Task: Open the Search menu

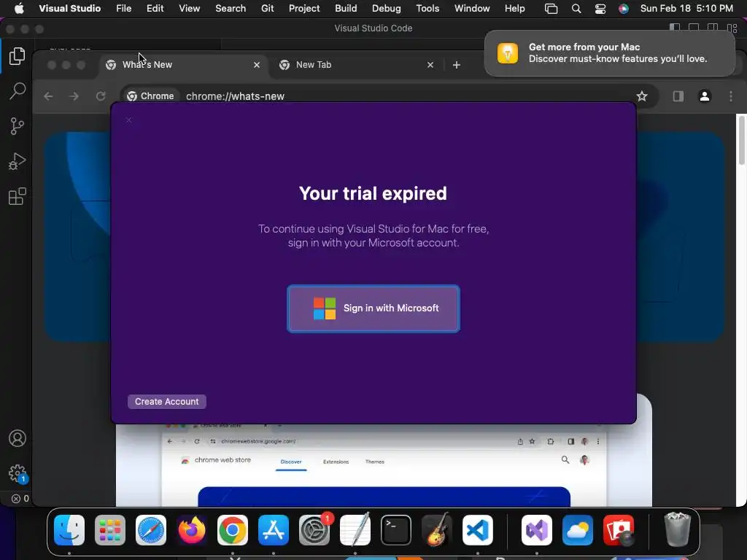Action: 231,9
